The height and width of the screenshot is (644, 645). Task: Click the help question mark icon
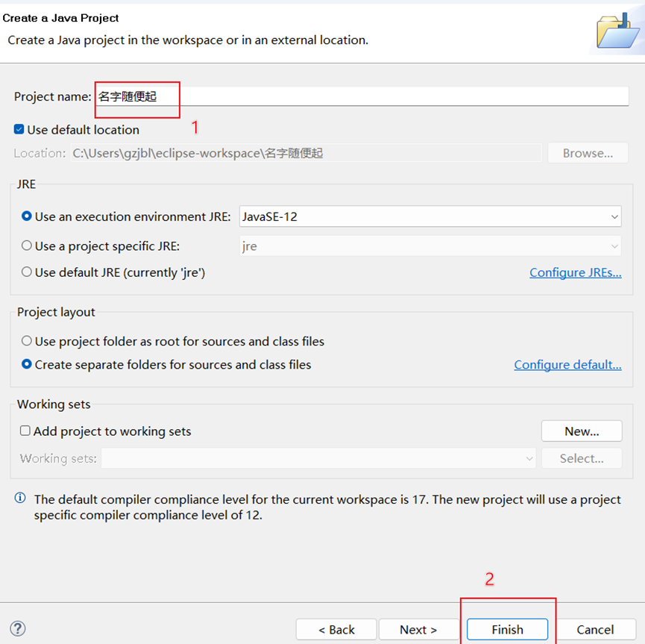coord(18,628)
